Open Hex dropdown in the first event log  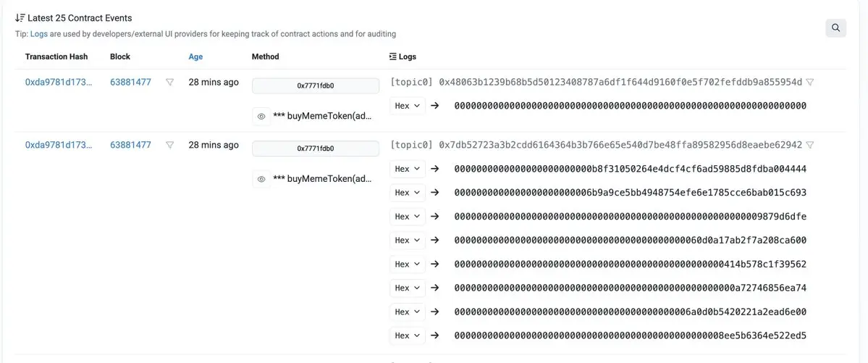407,106
